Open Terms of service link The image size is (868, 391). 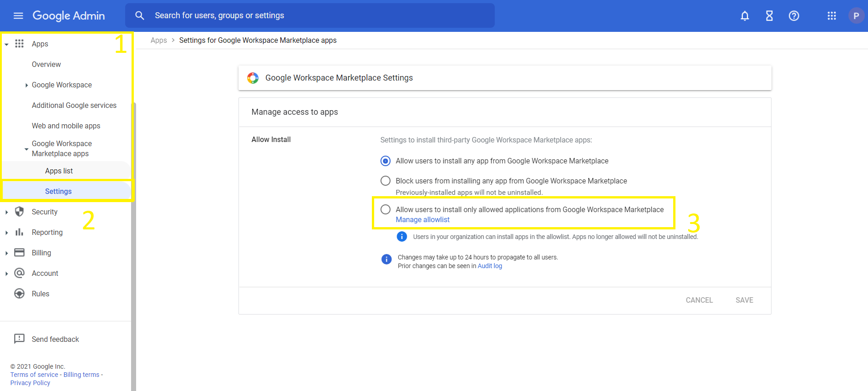tap(34, 375)
